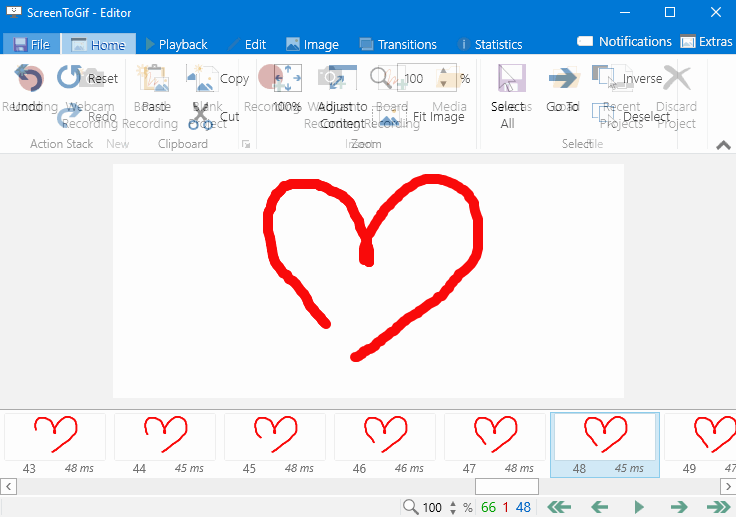The image size is (736, 517).
Task: Click the Undo icon
Action: (x=30, y=78)
